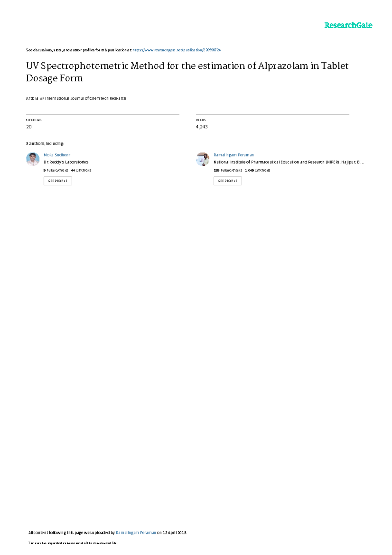The image size is (392, 555).
Task: Click Ramalingam Peraman's 1,049 citations stat
Action: point(257,170)
